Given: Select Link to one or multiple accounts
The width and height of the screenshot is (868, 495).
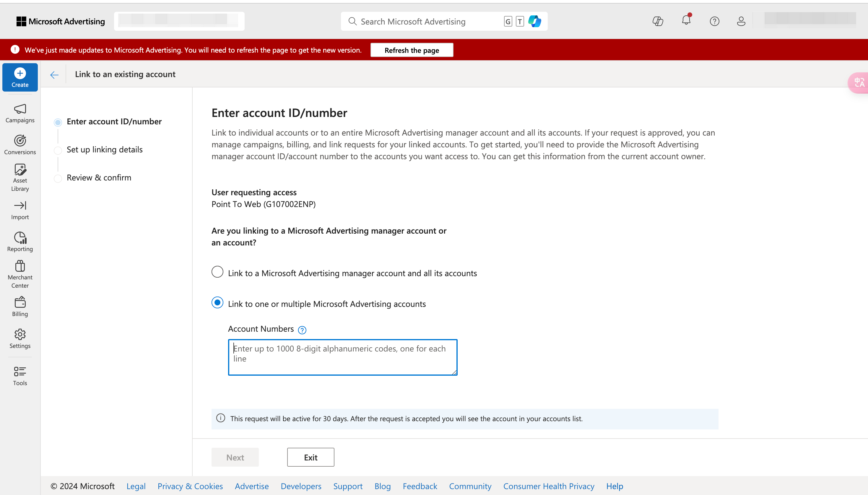Looking at the screenshot, I should click(217, 302).
